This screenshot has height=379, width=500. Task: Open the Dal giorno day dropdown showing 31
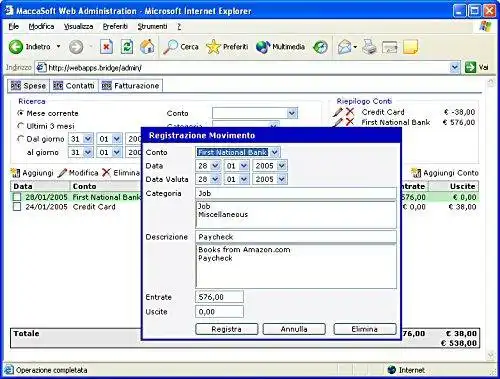point(88,139)
